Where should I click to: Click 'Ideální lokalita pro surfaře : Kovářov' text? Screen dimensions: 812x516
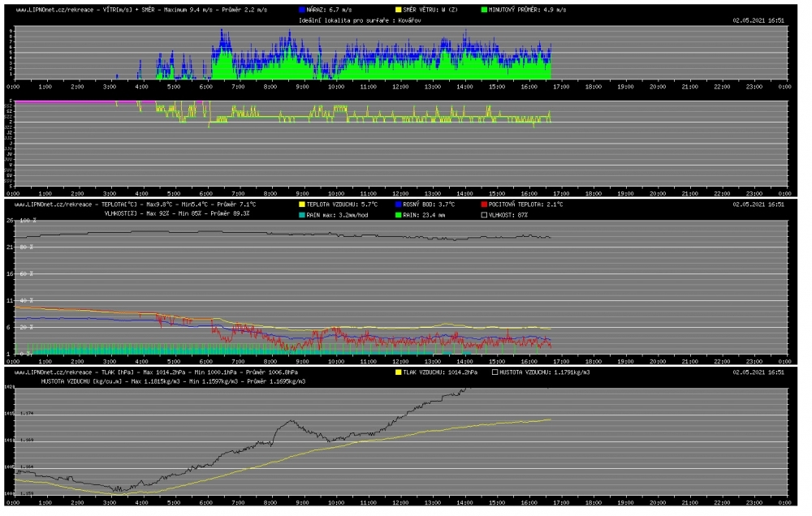(x=360, y=21)
